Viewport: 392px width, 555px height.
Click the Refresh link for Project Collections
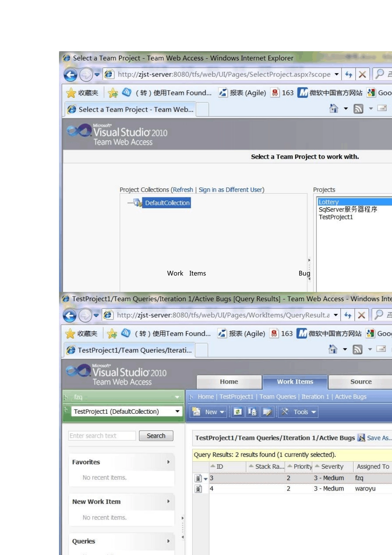(183, 190)
